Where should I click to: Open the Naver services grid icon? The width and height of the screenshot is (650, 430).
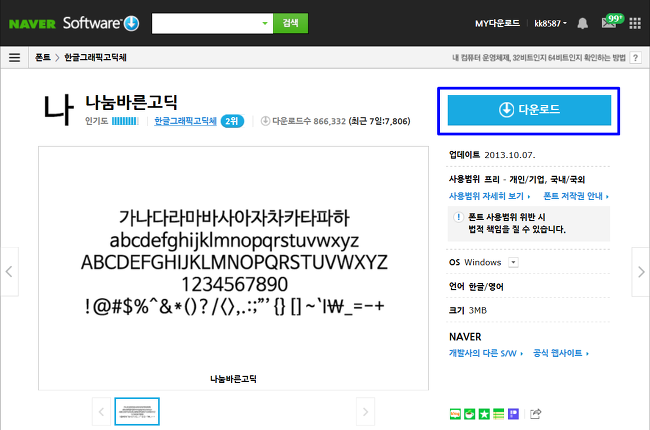point(635,23)
